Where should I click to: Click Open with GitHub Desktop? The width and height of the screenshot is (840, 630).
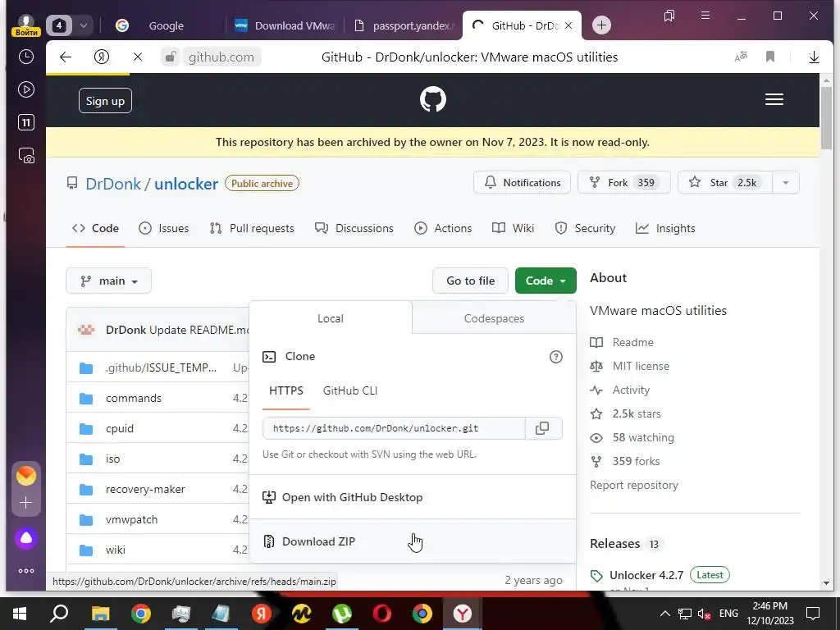[413, 497]
